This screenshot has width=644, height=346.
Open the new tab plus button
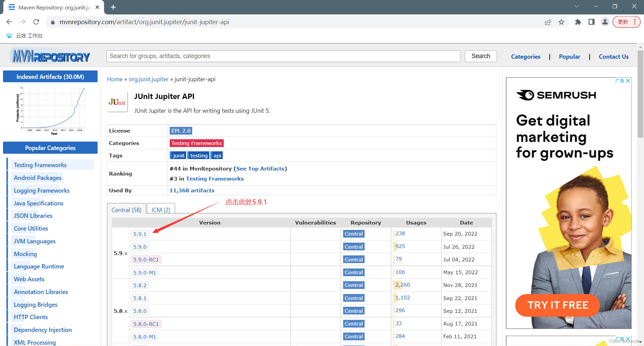click(x=113, y=7)
